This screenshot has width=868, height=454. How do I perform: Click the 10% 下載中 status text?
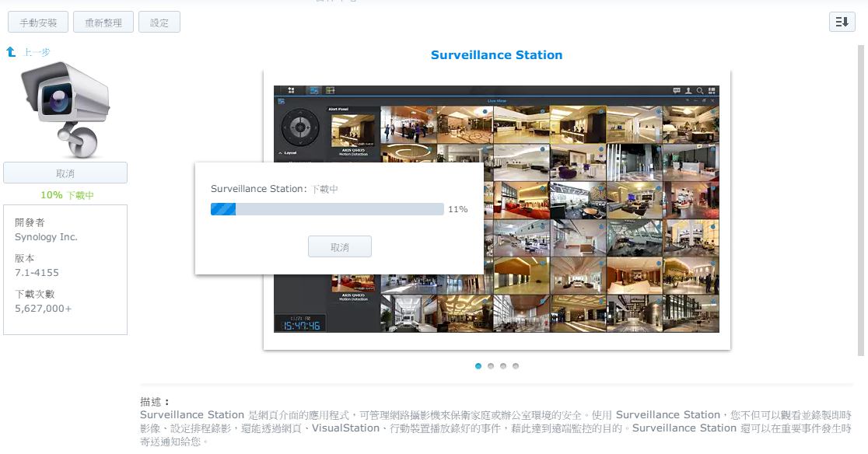click(67, 194)
